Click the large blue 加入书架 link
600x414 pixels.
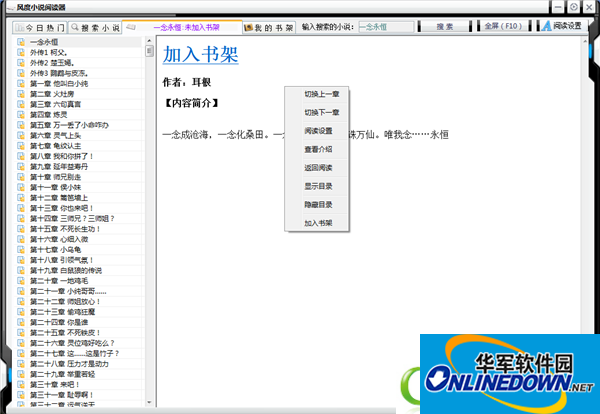coord(201,54)
